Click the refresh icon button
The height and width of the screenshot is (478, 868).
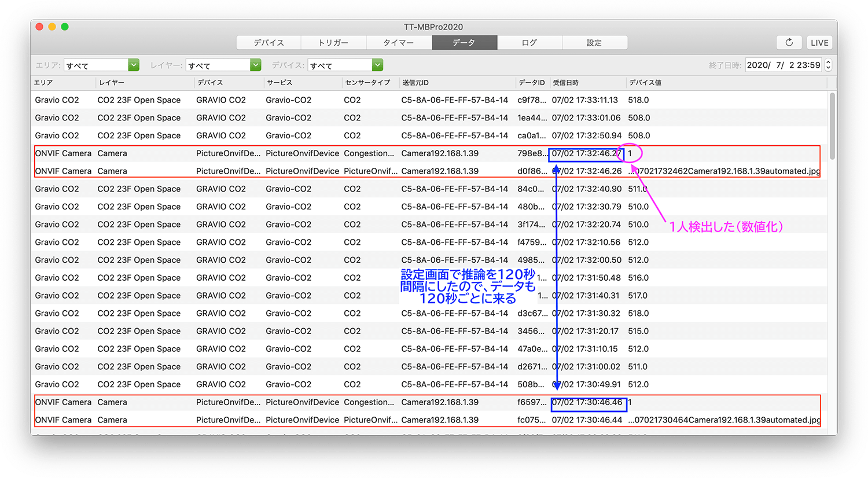click(789, 42)
